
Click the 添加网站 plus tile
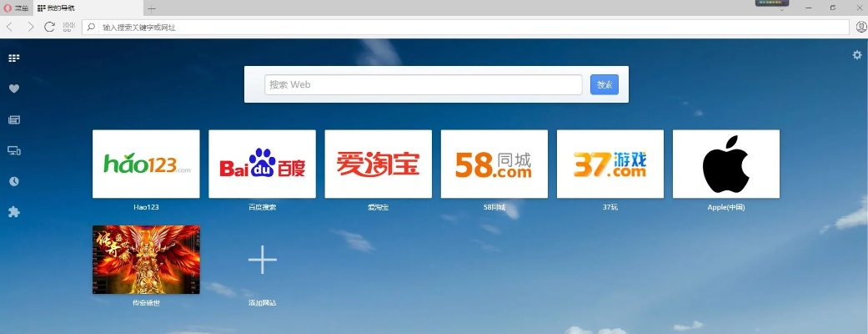(x=262, y=261)
